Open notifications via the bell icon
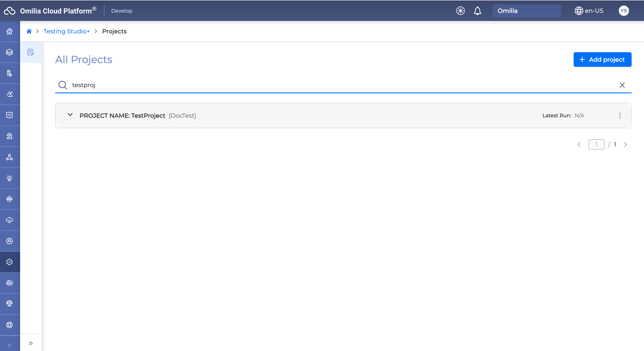The image size is (644, 351). point(477,11)
